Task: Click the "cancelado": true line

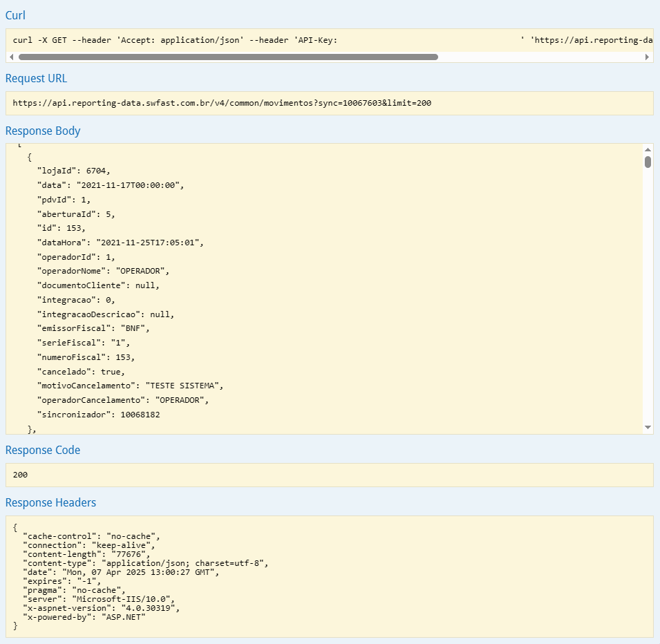Action: click(81, 372)
